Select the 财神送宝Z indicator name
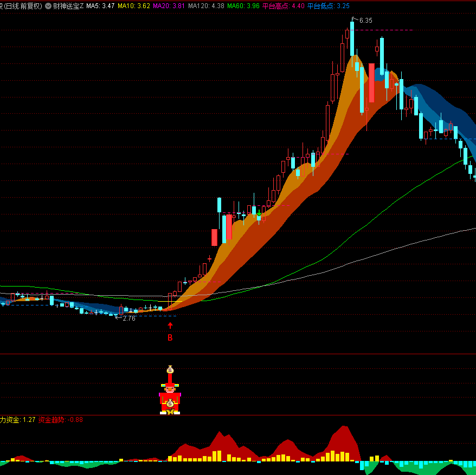 click(68, 6)
